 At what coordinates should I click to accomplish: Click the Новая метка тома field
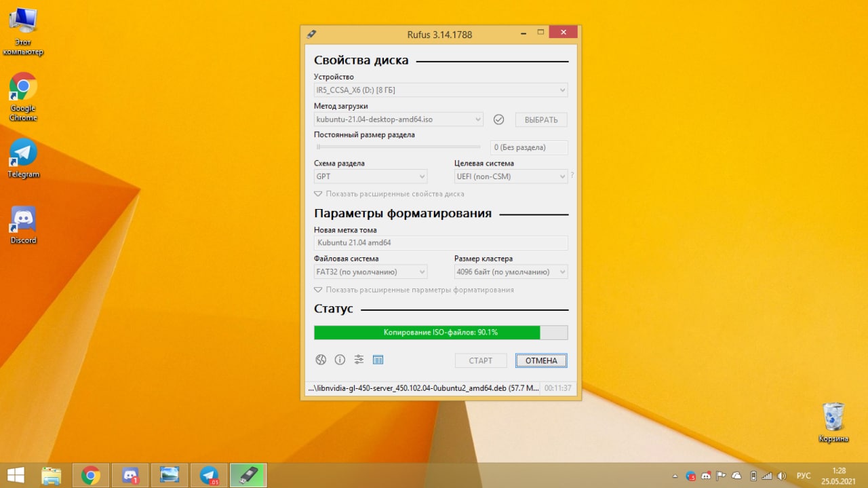coord(441,242)
